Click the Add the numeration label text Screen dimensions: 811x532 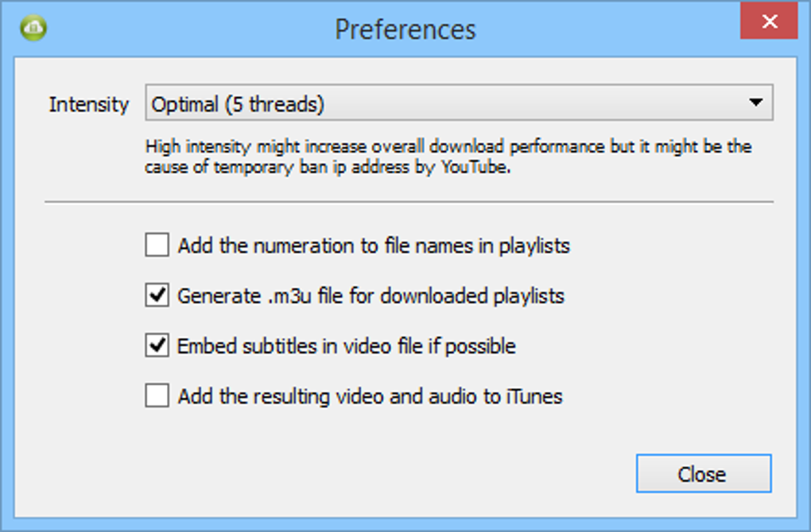click(374, 246)
